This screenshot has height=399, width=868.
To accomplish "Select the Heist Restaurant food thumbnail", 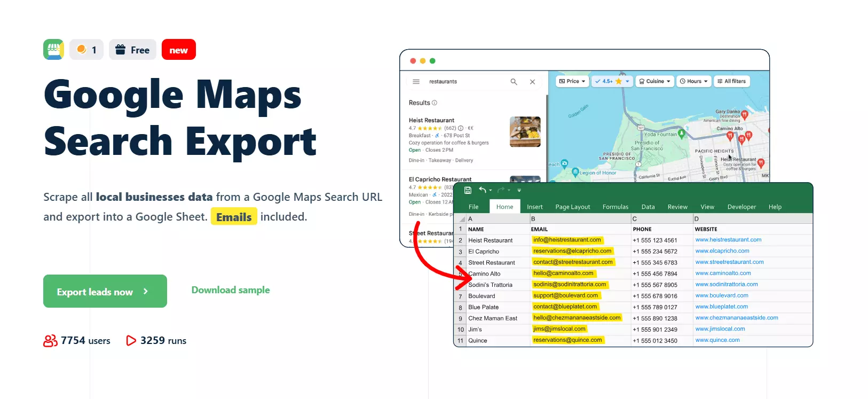I will tap(525, 131).
